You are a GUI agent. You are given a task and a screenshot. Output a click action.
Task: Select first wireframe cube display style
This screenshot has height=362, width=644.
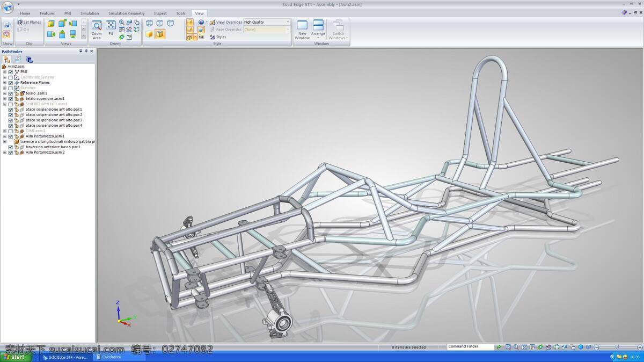pos(149,23)
